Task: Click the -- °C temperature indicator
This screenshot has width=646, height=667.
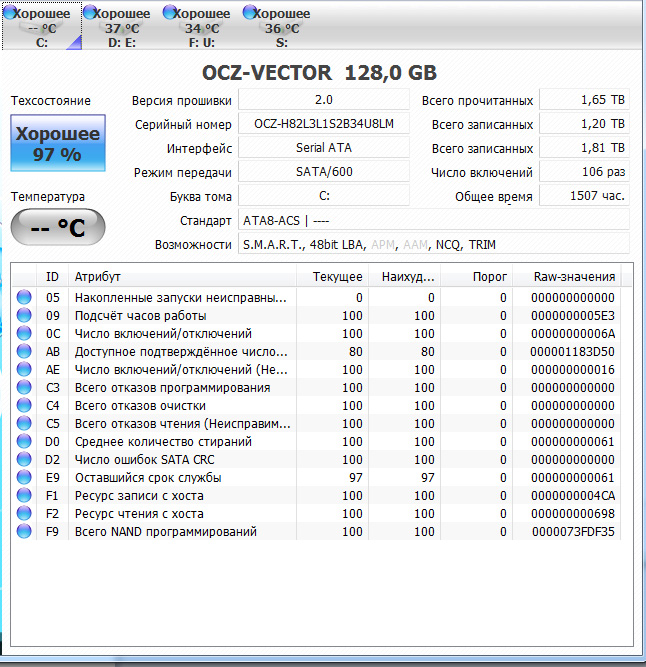Action: click(58, 227)
